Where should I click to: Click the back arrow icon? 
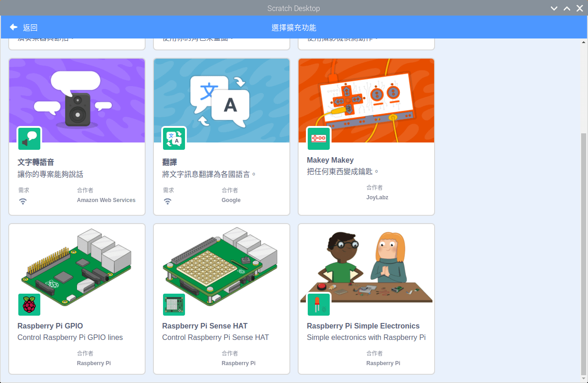[14, 27]
